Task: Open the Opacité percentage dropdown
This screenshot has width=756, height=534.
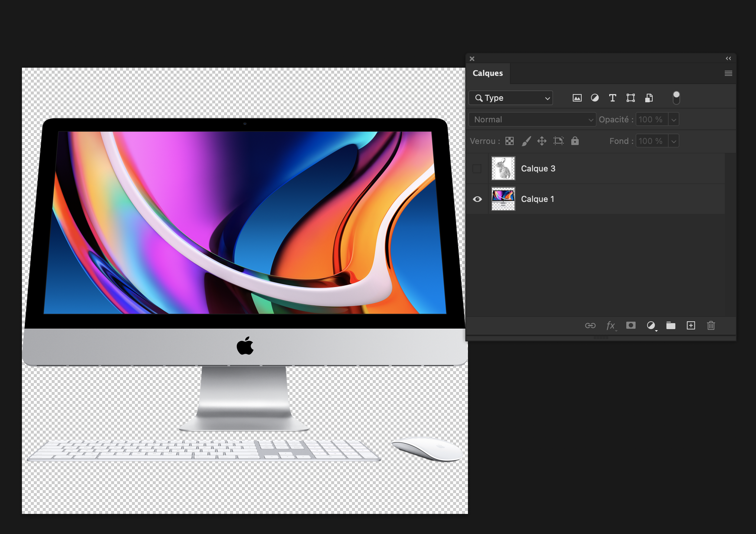Action: pyautogui.click(x=673, y=119)
